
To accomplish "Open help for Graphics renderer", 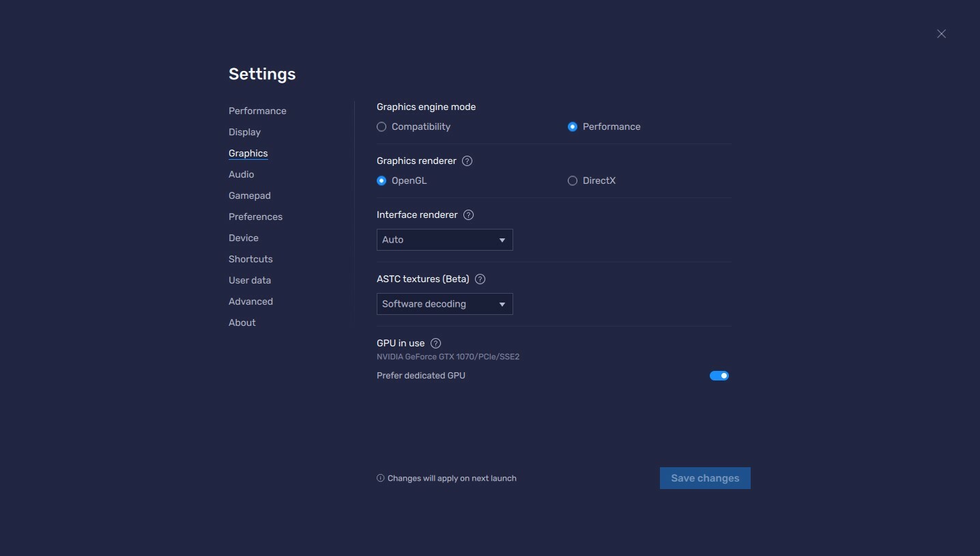I will [x=467, y=161].
